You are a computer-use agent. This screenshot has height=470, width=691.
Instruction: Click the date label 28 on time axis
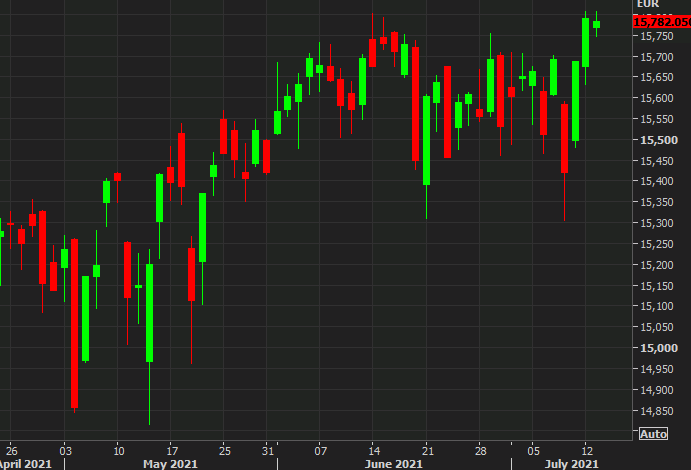(x=480, y=451)
